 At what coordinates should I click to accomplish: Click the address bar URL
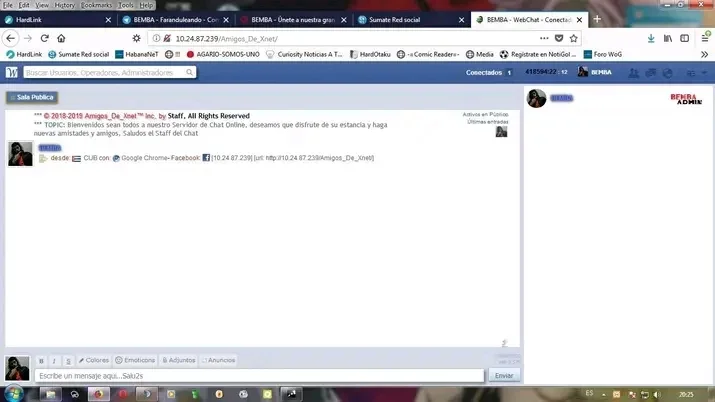(x=226, y=39)
